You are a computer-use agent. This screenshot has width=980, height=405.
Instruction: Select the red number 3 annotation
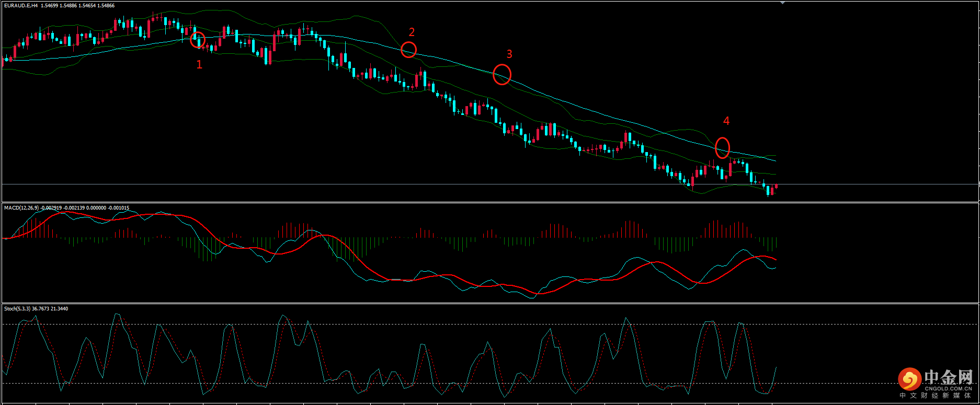[x=509, y=54]
